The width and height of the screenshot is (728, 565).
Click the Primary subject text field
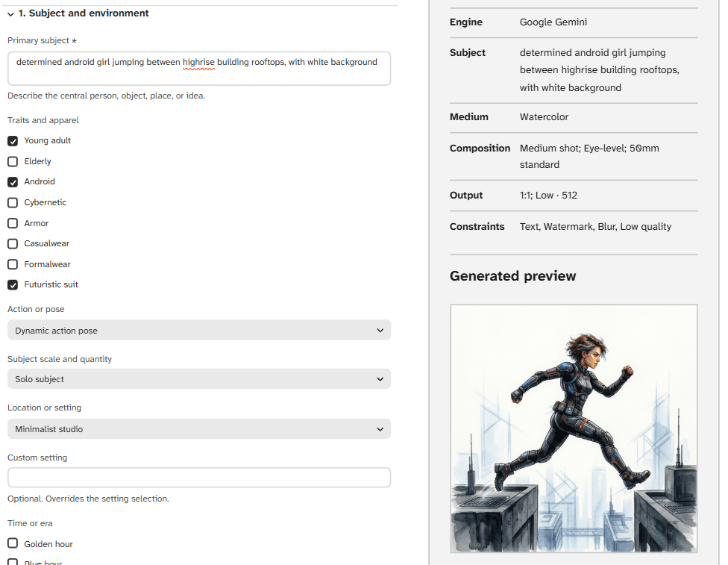point(199,69)
